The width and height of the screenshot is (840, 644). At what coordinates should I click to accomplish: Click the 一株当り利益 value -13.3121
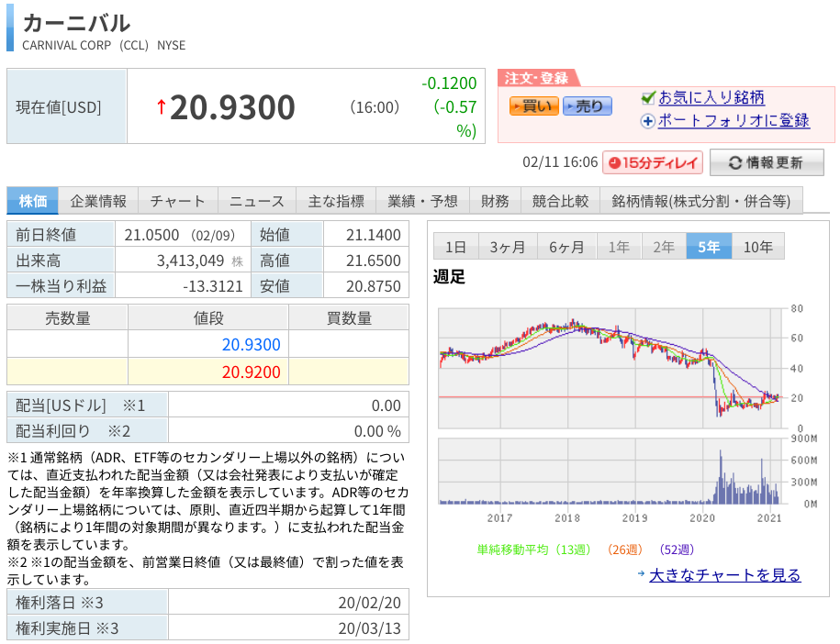[213, 286]
